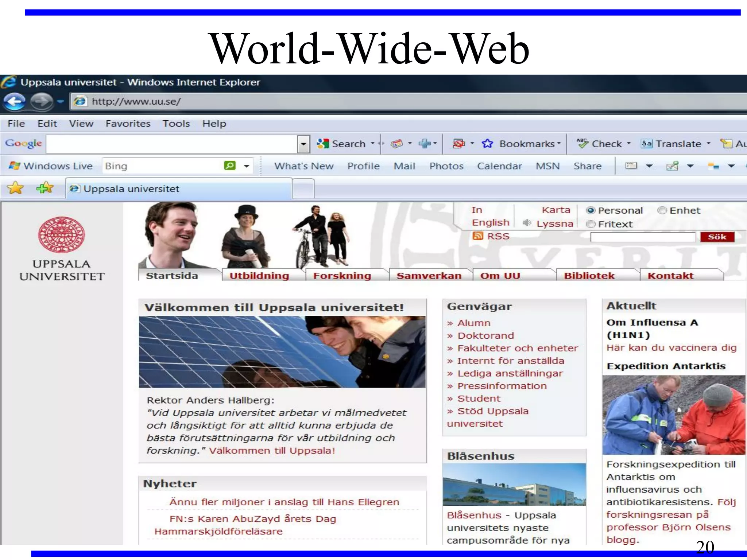Click the popup blocker icon
Viewport: 747px width, 560px height.
click(x=459, y=144)
